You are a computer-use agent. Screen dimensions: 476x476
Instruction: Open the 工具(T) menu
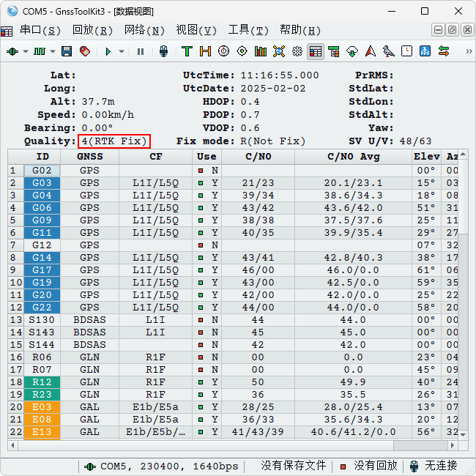click(248, 30)
